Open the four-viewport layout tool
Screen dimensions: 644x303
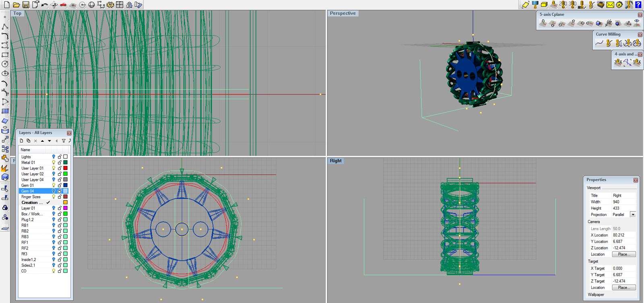120,5
